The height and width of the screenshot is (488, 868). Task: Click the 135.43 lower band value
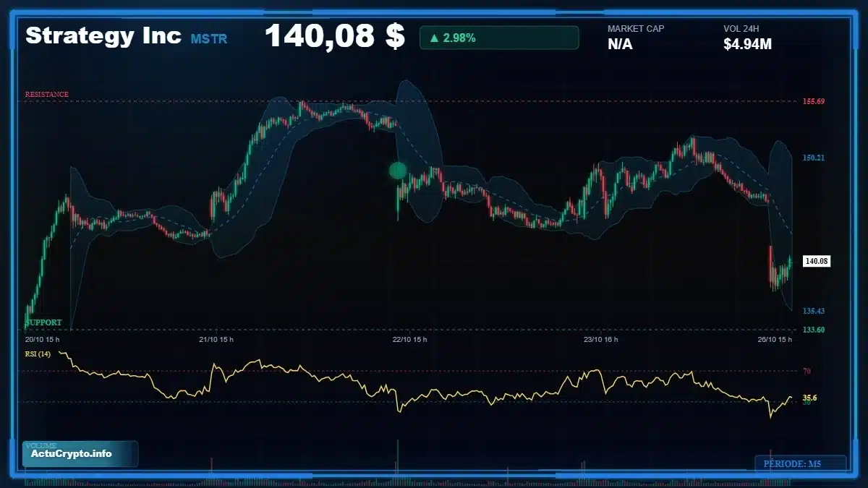pos(814,311)
